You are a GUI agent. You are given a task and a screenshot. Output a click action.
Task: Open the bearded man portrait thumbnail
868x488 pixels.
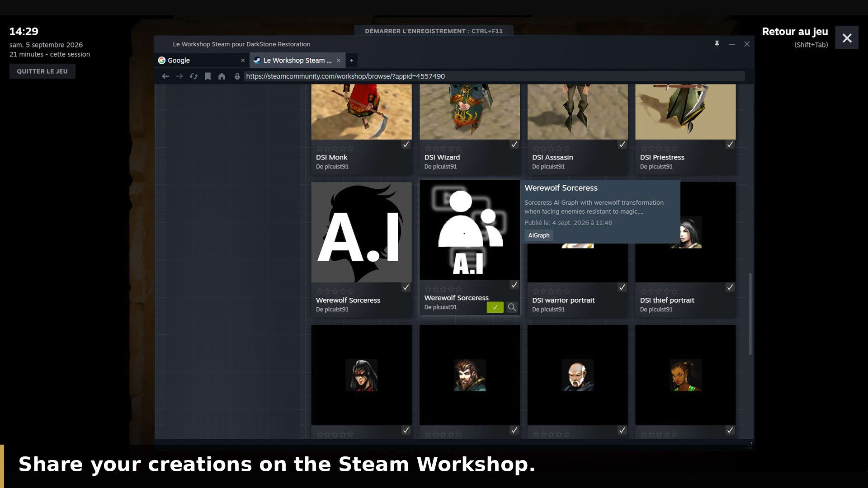[x=469, y=375]
